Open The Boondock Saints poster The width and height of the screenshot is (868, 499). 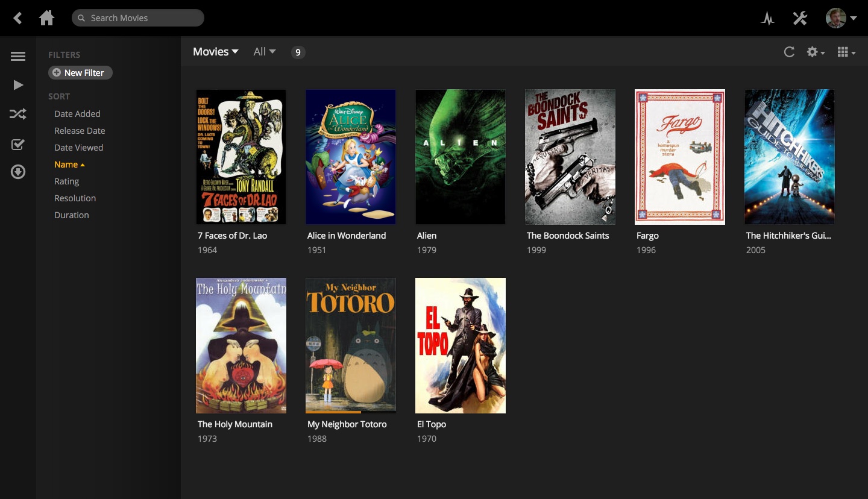[570, 157]
